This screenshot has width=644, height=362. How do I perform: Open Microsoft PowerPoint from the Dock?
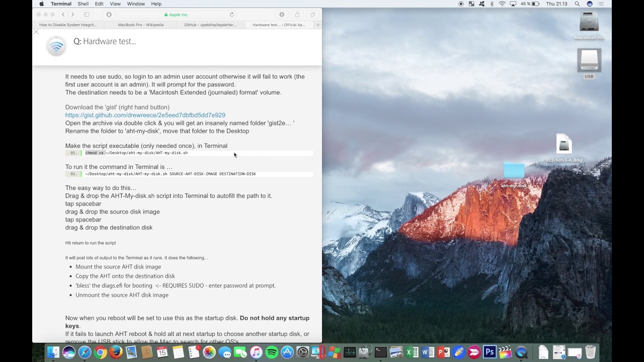coord(443,352)
